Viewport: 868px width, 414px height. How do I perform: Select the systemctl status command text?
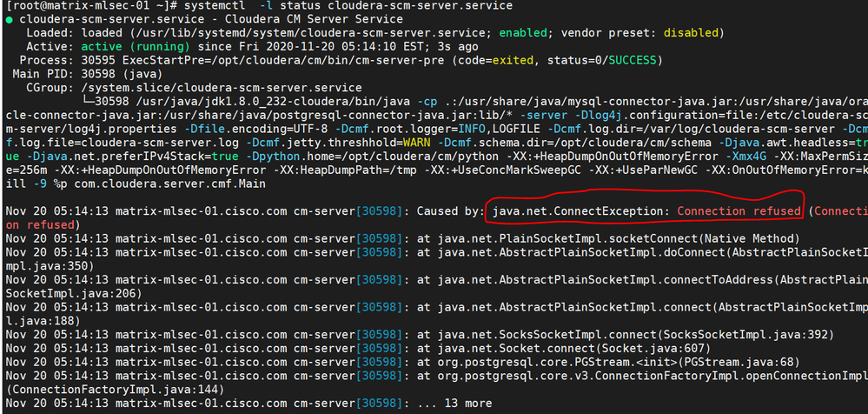point(350,6)
